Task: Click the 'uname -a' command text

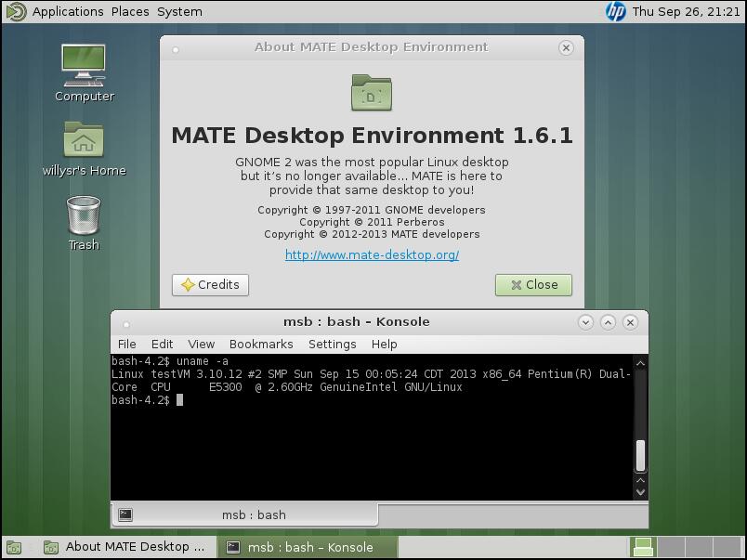Action: pos(203,361)
